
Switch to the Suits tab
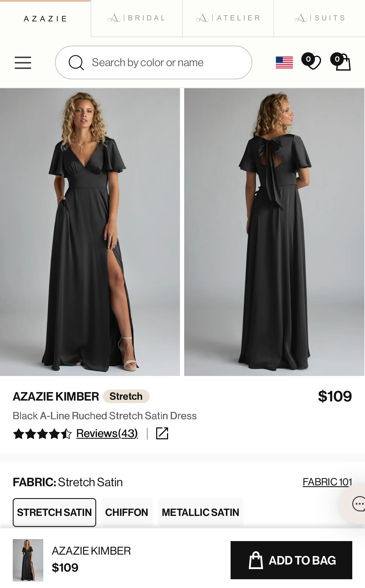319,18
